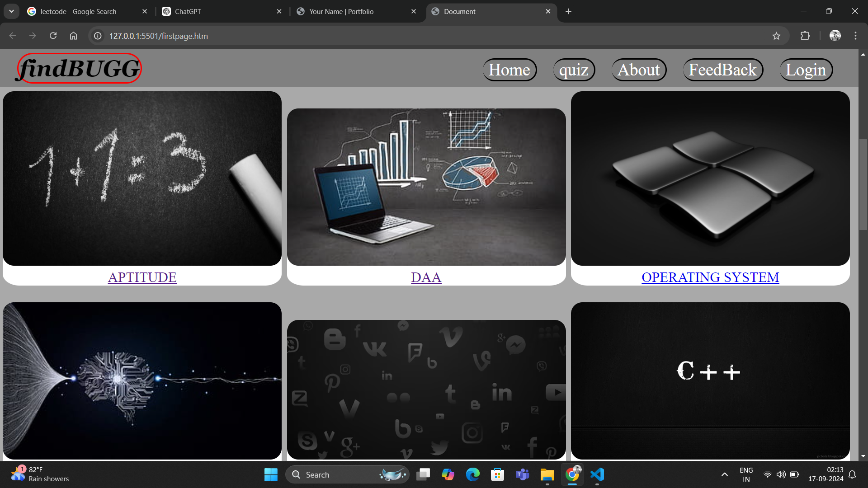Check the battery status icon
Viewport: 868px width, 488px height.
(794, 474)
